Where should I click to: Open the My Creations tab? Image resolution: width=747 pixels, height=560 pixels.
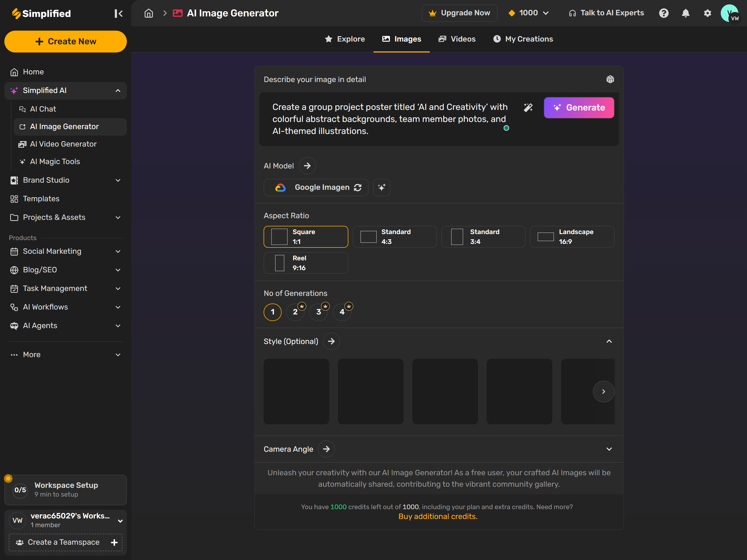coord(523,39)
